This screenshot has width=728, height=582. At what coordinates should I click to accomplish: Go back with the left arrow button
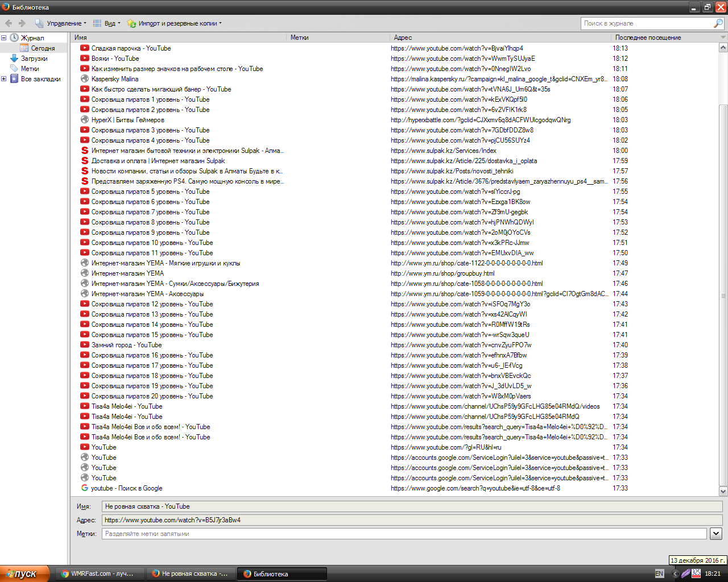9,23
